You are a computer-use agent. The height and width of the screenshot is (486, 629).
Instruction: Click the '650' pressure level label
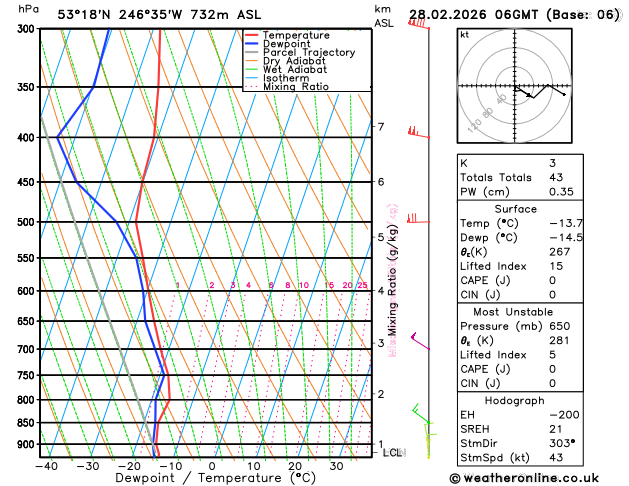point(28,321)
